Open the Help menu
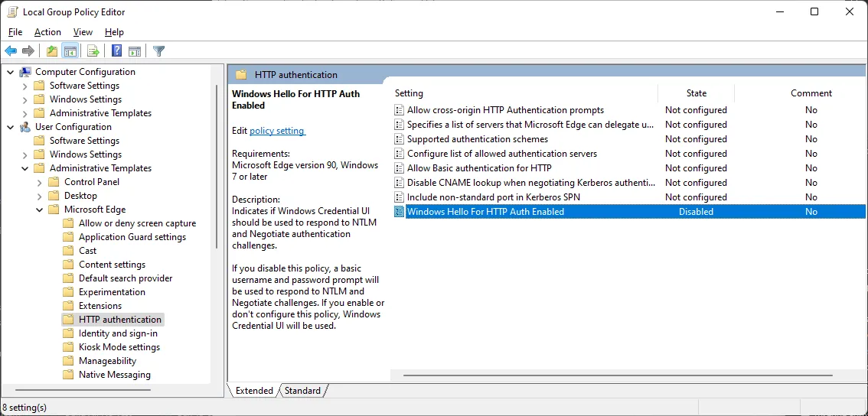 point(114,32)
